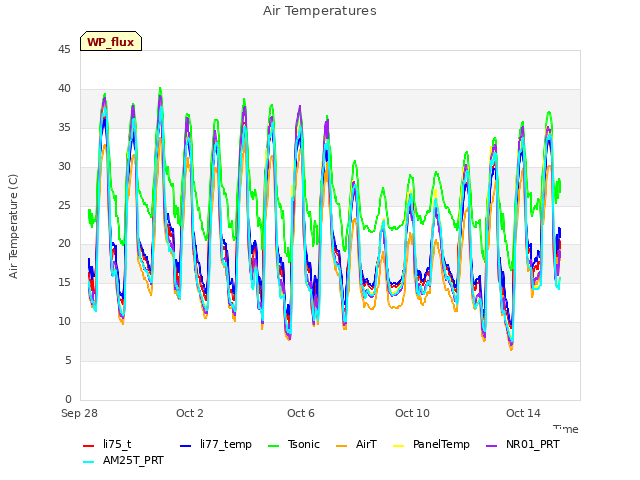Toggle the NR01_PRT legend entry
This screenshot has width=640, height=480.
523,444
